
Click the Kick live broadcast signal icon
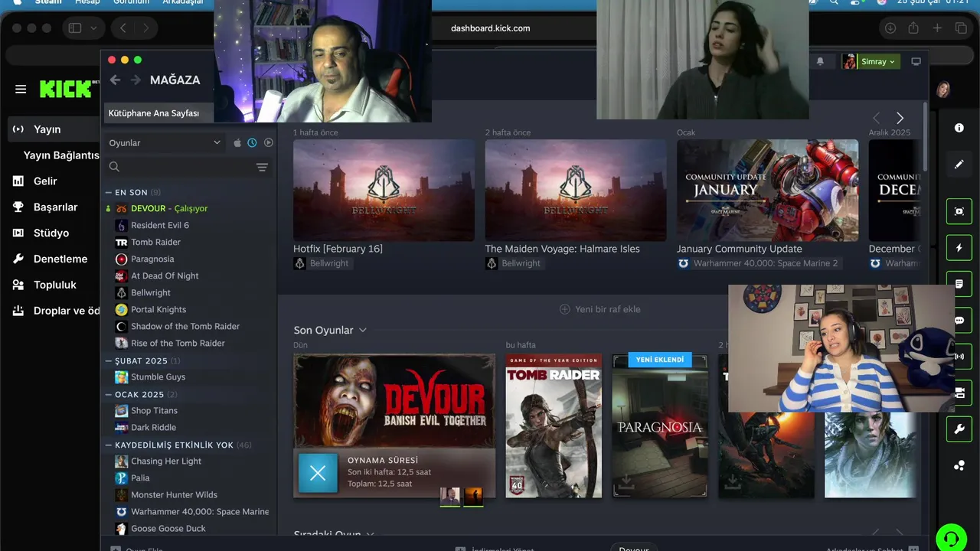(959, 357)
